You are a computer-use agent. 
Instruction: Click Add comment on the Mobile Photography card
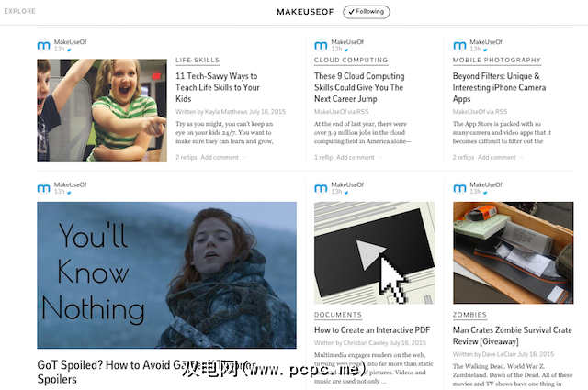click(x=497, y=157)
